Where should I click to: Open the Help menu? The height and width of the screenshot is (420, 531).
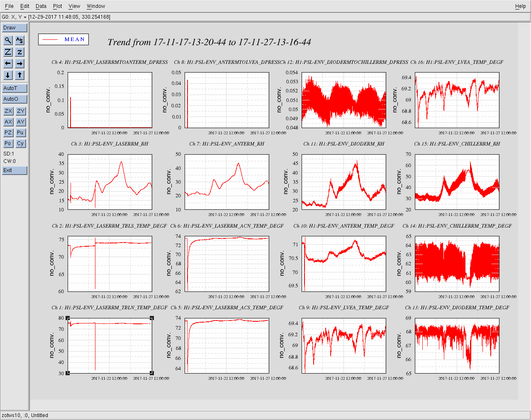(520, 6)
